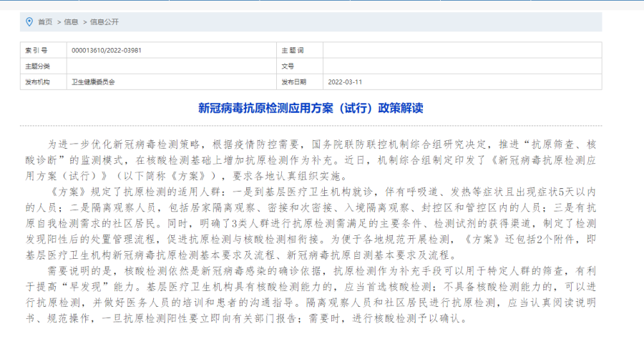This screenshot has height=344, width=644.
Task: Click the publish date 2022-03-11
Action: click(345, 82)
